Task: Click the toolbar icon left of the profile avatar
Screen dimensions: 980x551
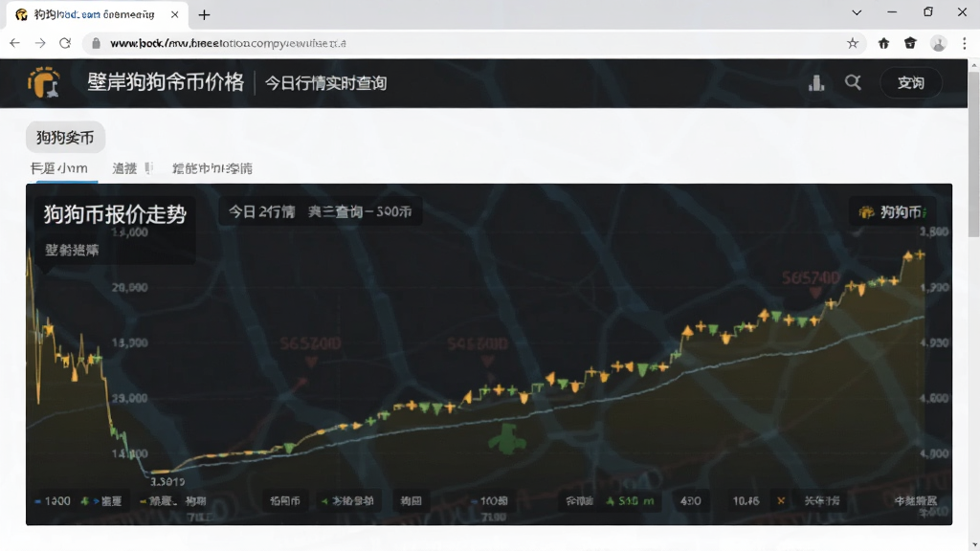Action: pos(910,43)
